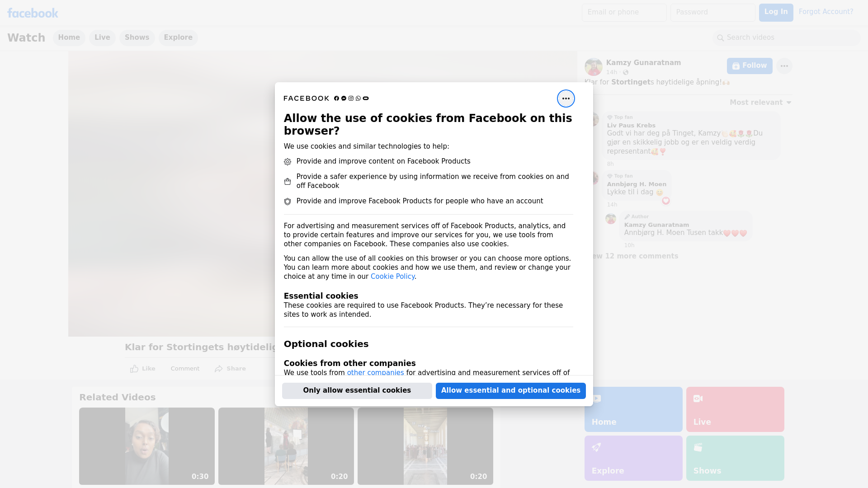Screen dimensions: 868x488
Task: Click commenter name Annbjørg H. Moen
Action: point(637,184)
